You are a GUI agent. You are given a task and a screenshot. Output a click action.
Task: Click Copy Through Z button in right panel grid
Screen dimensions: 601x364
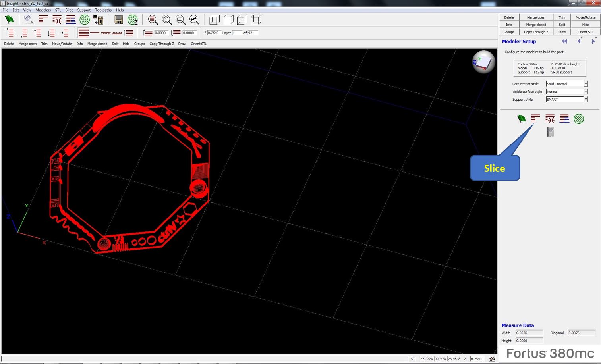click(x=536, y=32)
